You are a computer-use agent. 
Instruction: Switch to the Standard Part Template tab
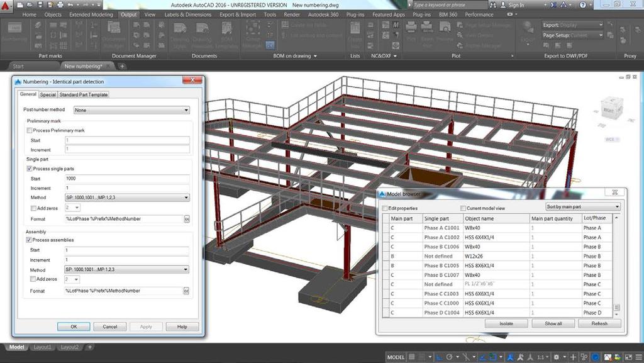point(84,94)
